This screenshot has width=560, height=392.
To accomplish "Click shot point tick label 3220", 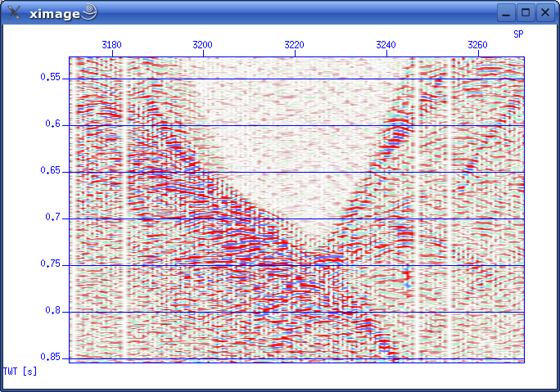I will click(x=295, y=45).
